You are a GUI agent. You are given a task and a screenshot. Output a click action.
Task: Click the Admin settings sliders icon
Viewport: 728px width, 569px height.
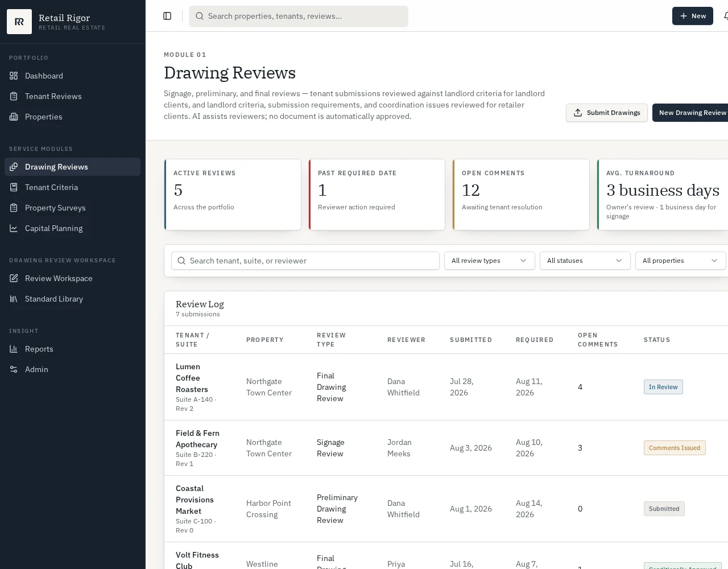coord(14,369)
